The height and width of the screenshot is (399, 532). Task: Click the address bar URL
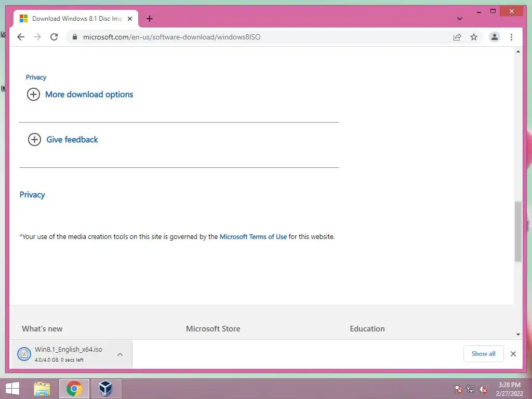tap(171, 37)
